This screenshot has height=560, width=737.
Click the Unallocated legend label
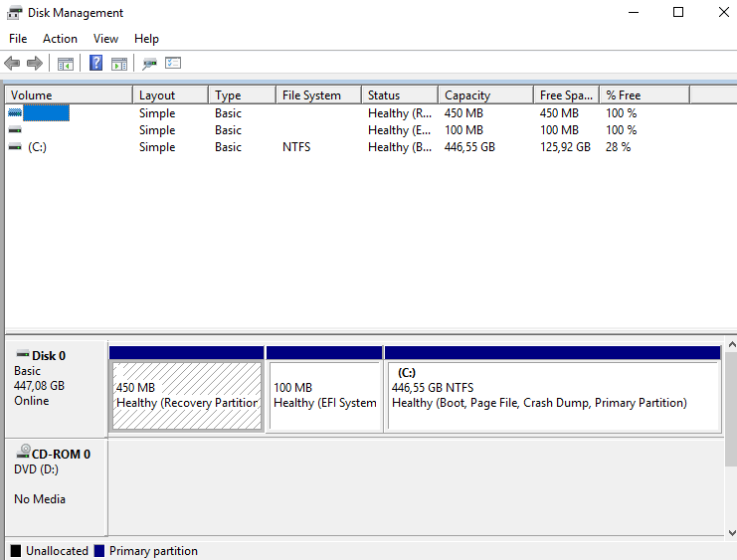click(57, 551)
